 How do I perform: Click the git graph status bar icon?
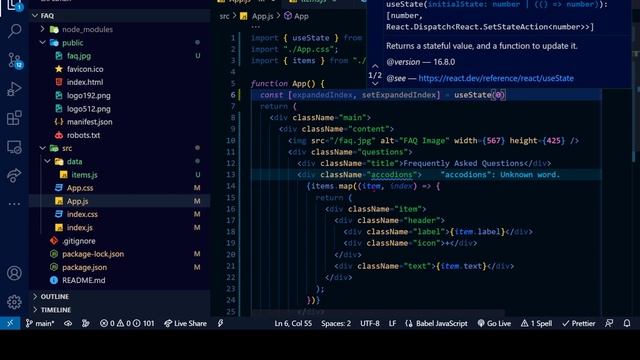coord(86,323)
